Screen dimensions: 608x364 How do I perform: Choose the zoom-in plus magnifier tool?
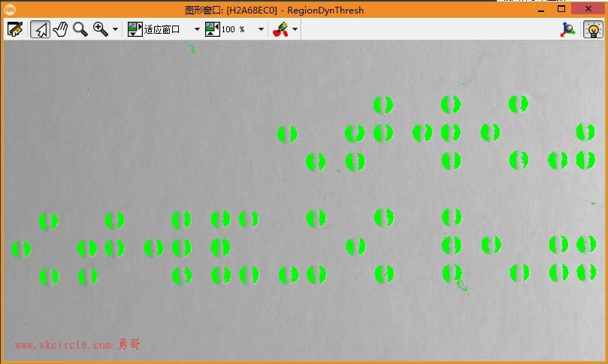[x=101, y=29]
